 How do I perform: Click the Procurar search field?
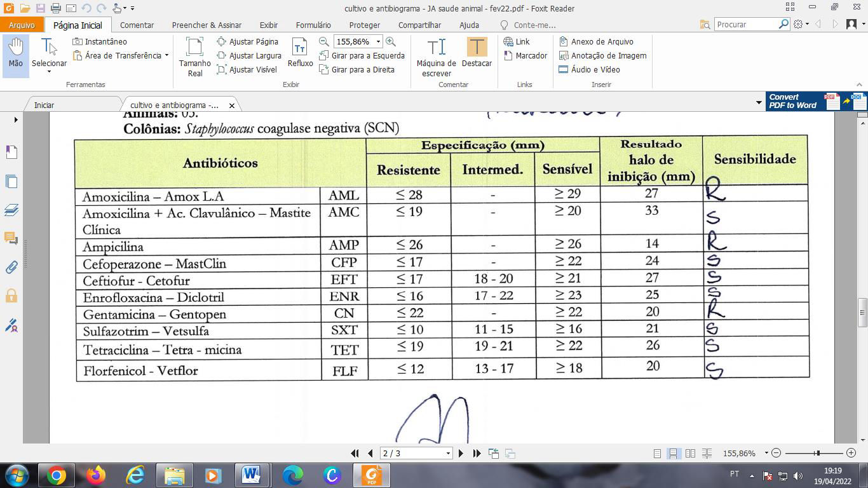click(x=747, y=24)
